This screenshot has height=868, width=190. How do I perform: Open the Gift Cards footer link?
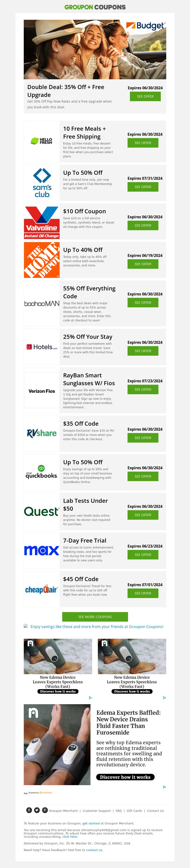[x=134, y=811]
